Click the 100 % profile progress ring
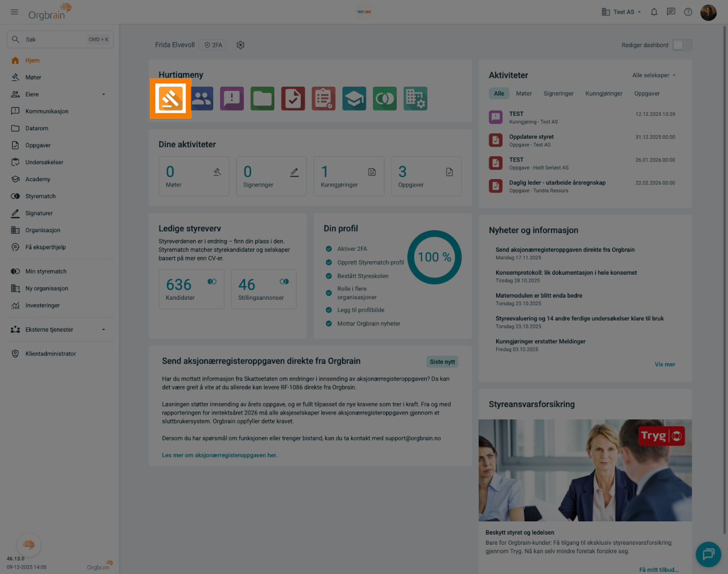This screenshot has width=728, height=574. (x=434, y=257)
